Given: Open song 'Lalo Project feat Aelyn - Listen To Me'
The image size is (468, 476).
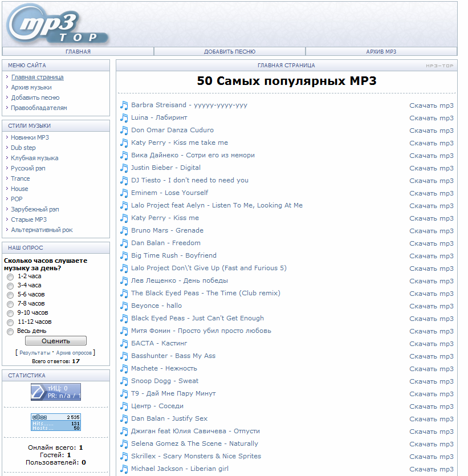Looking at the screenshot, I should click(217, 205).
